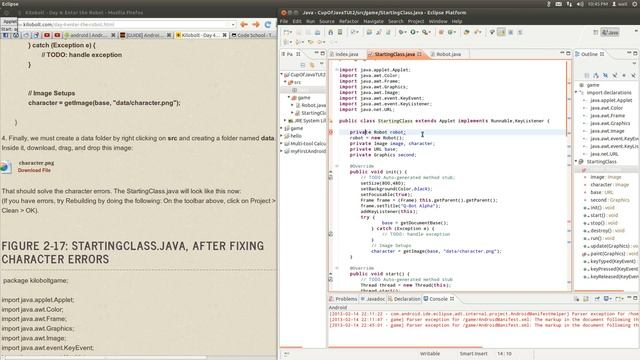640x360 pixels.
Task: Open the Outline view menu dropdown
Action: [634, 64]
